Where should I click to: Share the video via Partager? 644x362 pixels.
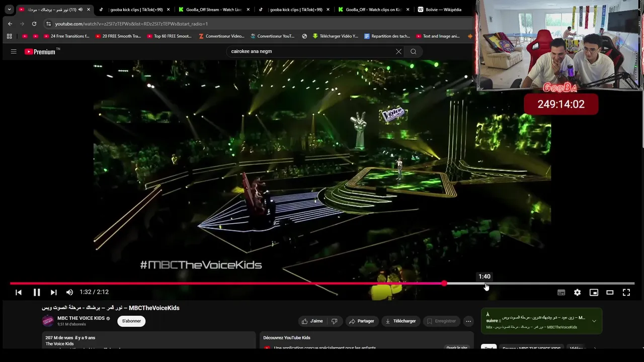pyautogui.click(x=361, y=321)
